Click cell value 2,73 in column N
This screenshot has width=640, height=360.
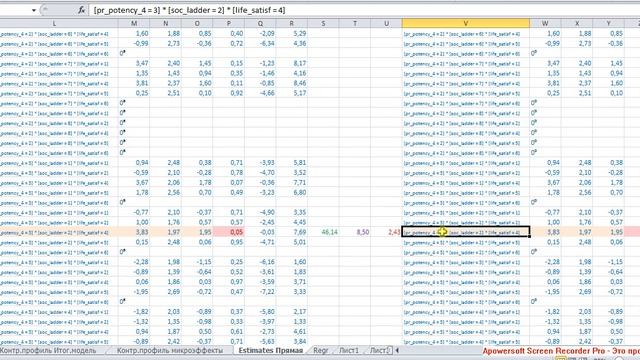(x=173, y=44)
